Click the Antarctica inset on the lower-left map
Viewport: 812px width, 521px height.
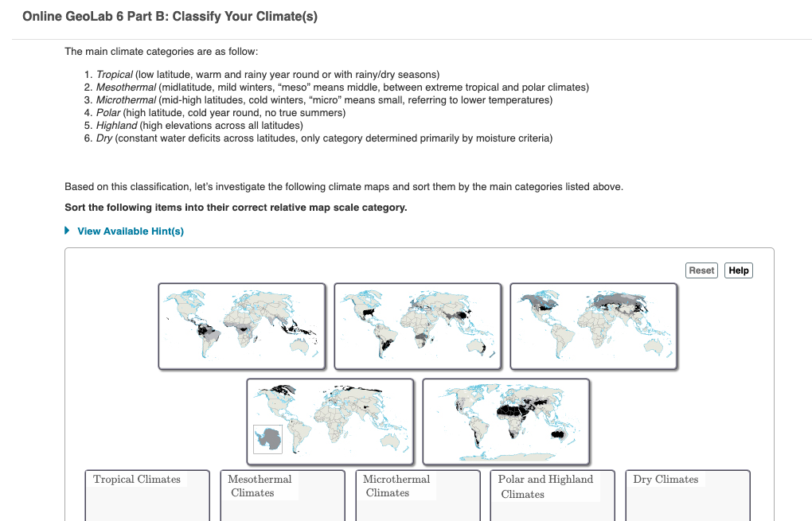pos(268,437)
